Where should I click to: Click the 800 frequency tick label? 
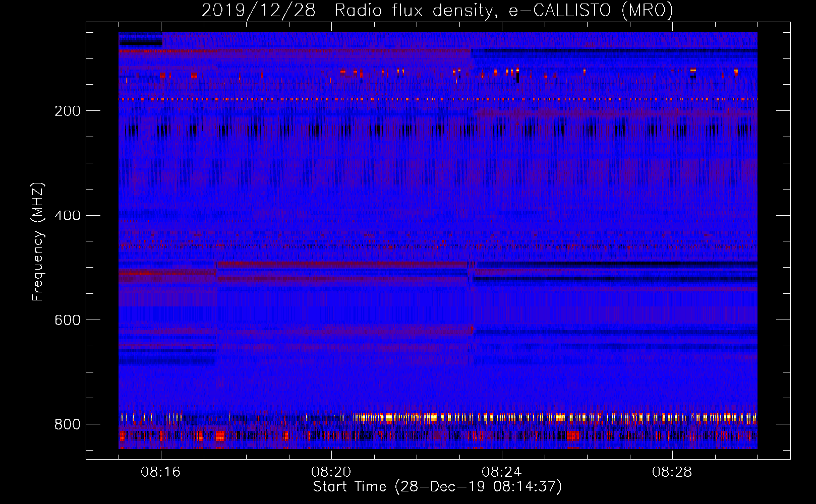(x=68, y=425)
